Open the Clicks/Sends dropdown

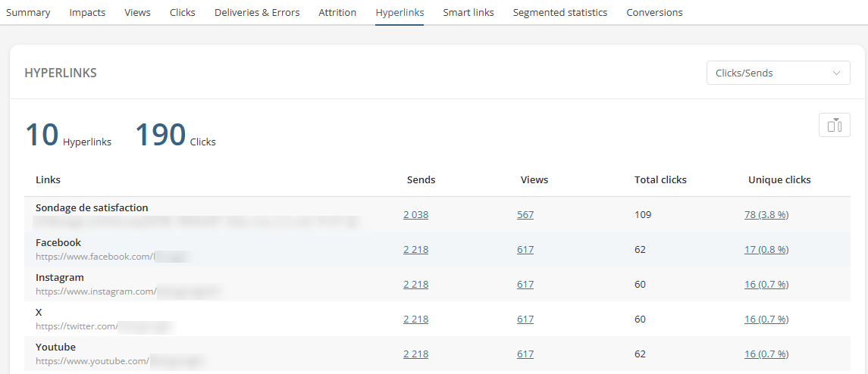(779, 73)
